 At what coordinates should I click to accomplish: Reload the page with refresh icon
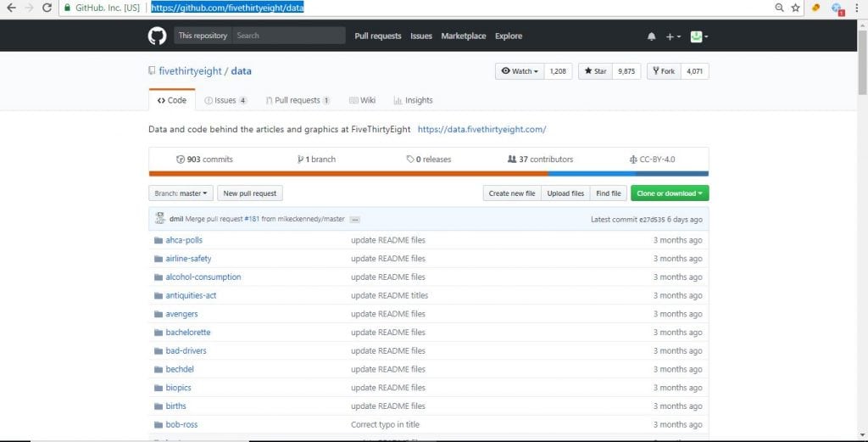click(x=47, y=8)
